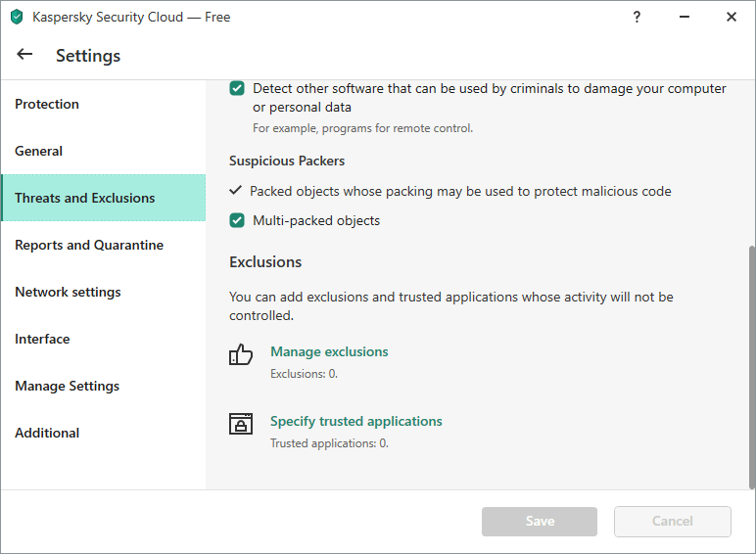This screenshot has height=554, width=756.
Task: Select Threats and Exclusions section
Action: coord(103,198)
